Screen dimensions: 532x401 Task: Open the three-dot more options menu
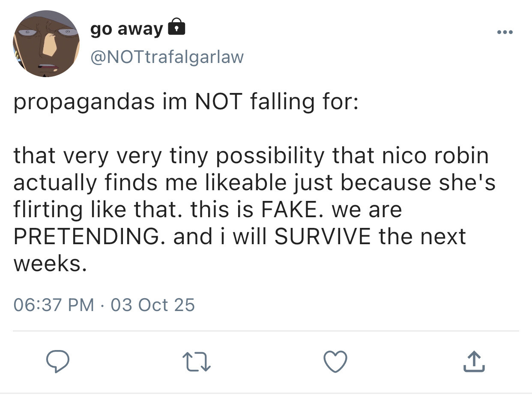pos(506,32)
